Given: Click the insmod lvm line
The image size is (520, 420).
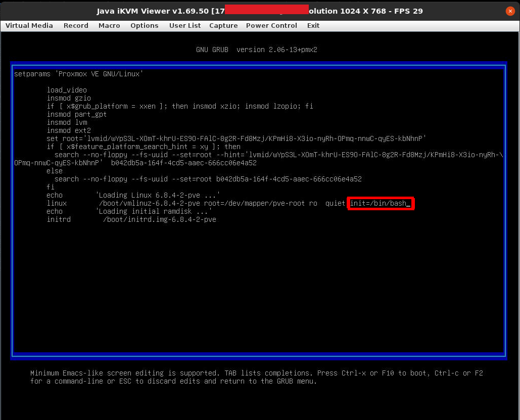Looking at the screenshot, I should pos(67,122).
